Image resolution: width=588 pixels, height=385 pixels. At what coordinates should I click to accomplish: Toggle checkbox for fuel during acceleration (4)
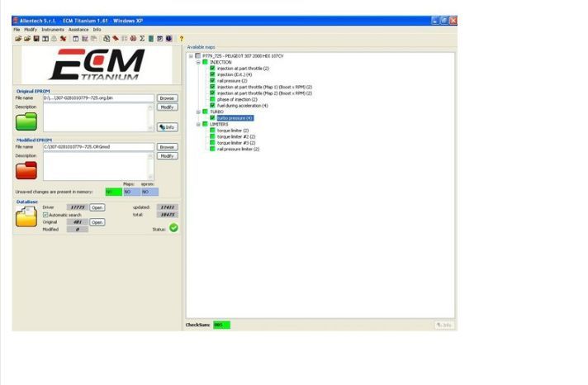tap(212, 106)
